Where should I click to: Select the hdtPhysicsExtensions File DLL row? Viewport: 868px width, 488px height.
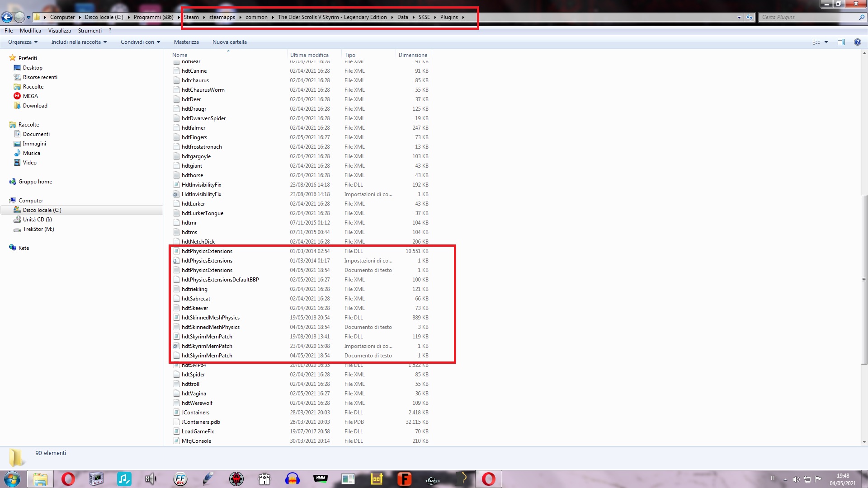tap(301, 251)
